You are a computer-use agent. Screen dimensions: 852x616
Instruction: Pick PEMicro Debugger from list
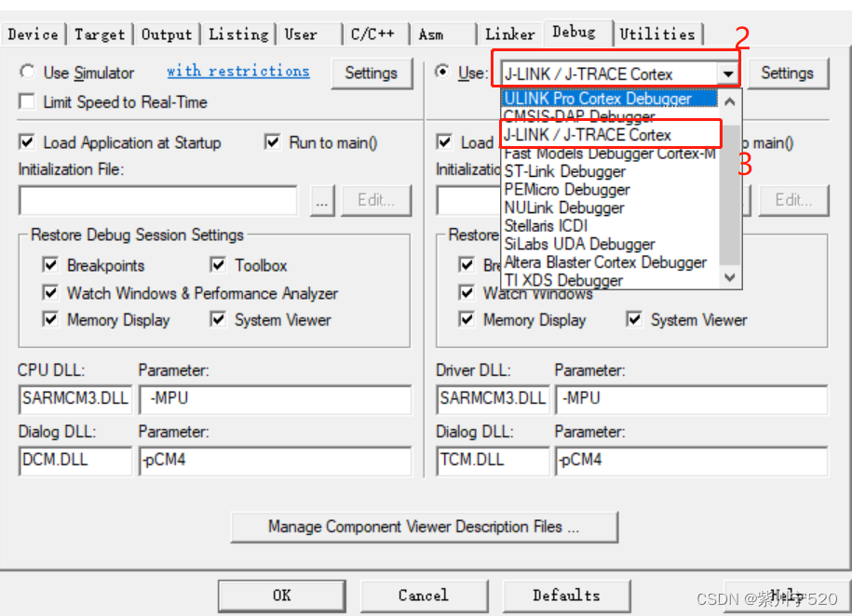point(610,190)
